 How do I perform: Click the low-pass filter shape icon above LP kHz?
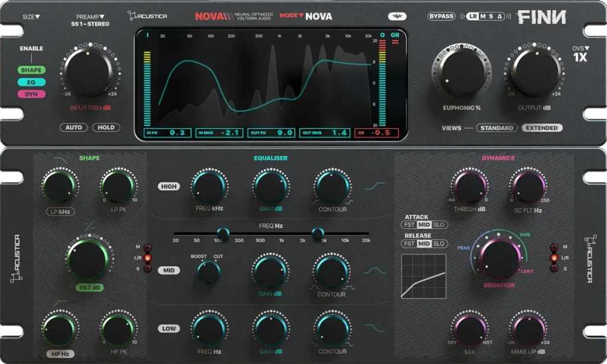[x=60, y=159]
